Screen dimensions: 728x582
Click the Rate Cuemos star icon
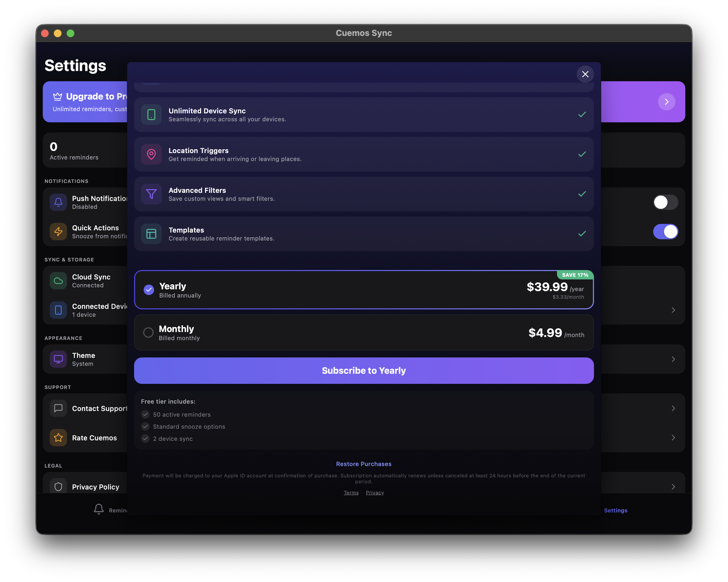58,438
